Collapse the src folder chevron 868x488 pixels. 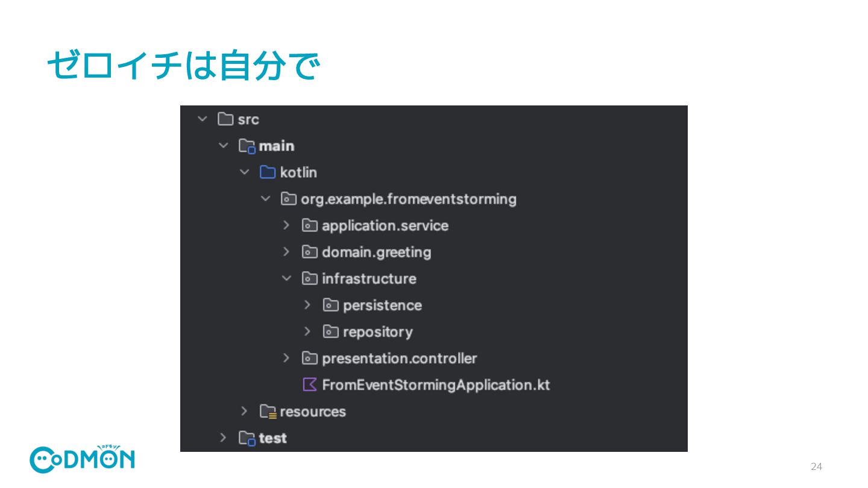click(x=202, y=119)
